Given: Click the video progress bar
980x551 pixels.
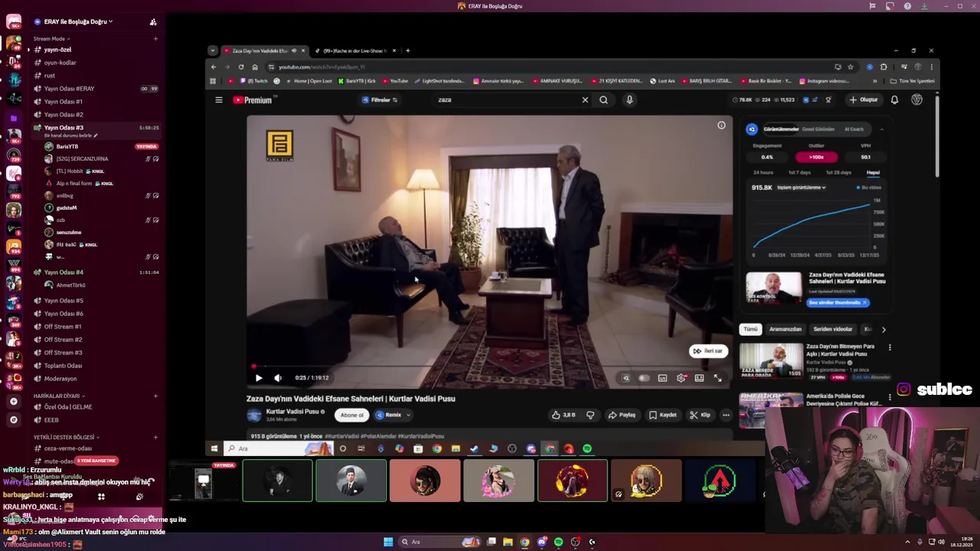Looking at the screenshot, I should [x=490, y=367].
